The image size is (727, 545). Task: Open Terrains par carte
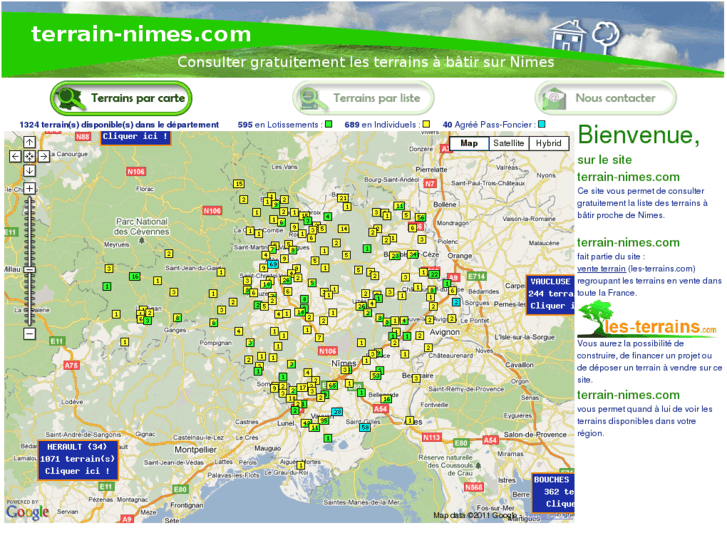pos(121,98)
